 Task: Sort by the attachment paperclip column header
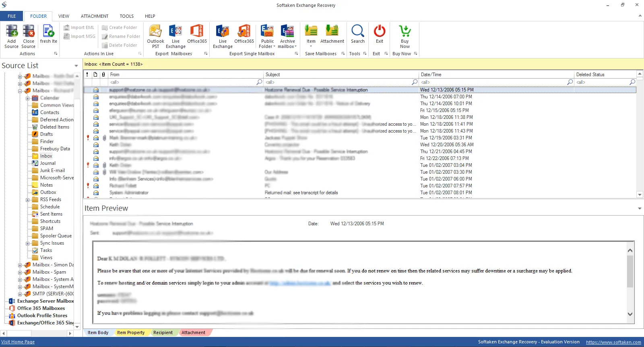pyautogui.click(x=104, y=75)
